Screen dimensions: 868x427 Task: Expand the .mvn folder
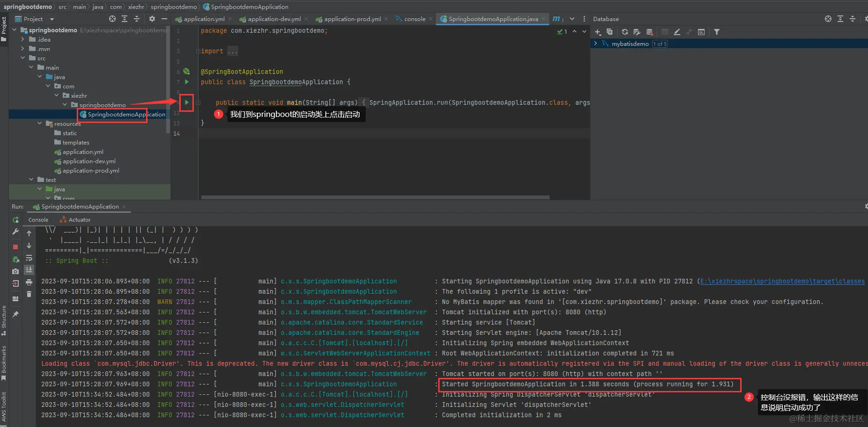[22, 49]
